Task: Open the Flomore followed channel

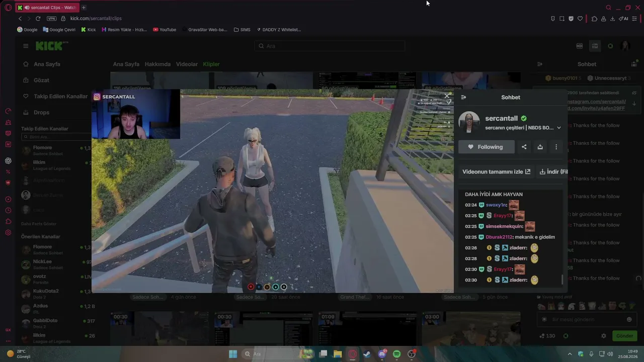Action: point(55,150)
